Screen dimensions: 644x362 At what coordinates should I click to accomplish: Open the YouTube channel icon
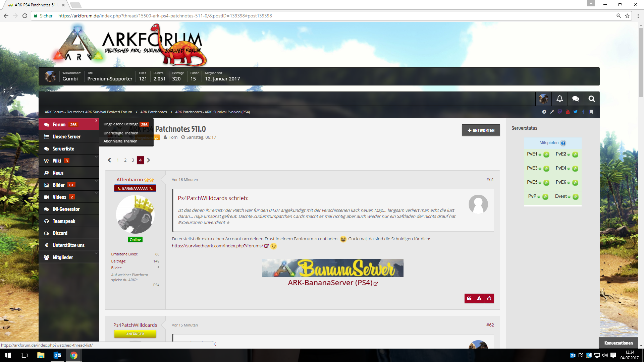[x=568, y=112]
